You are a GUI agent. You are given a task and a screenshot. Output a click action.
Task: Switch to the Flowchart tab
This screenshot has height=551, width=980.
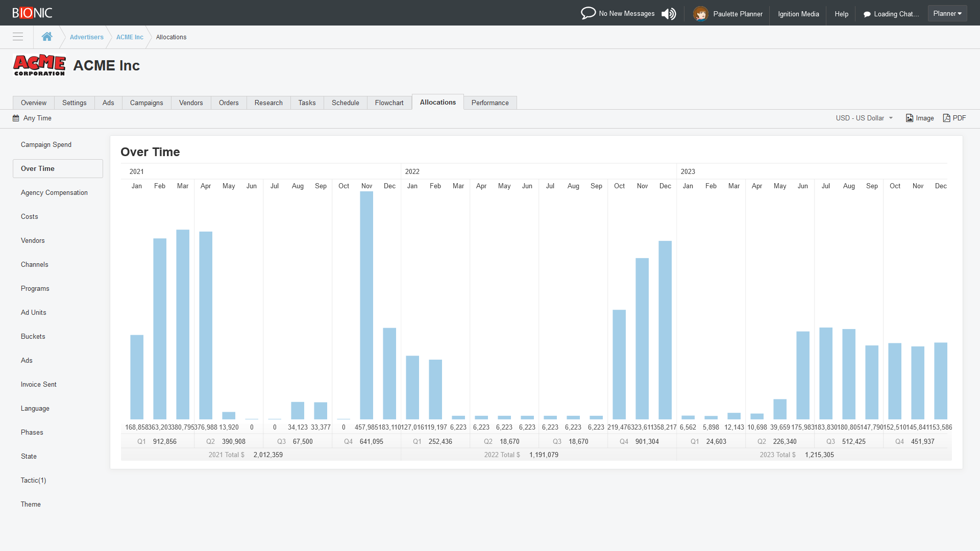tap(389, 103)
